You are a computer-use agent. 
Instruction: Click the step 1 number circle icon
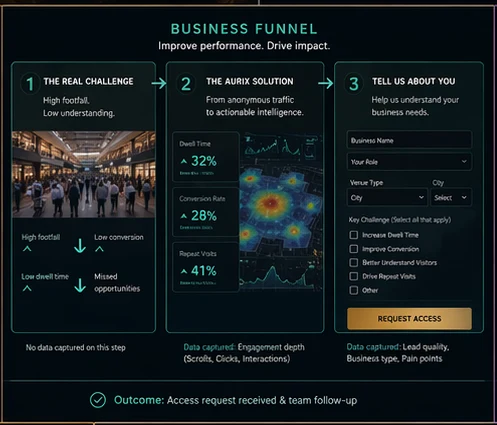(30, 84)
